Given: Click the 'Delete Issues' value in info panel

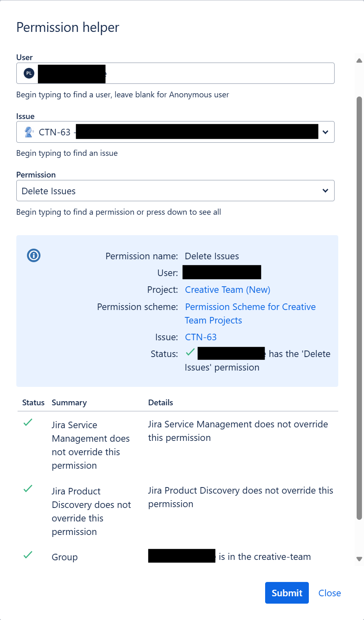Looking at the screenshot, I should point(212,256).
